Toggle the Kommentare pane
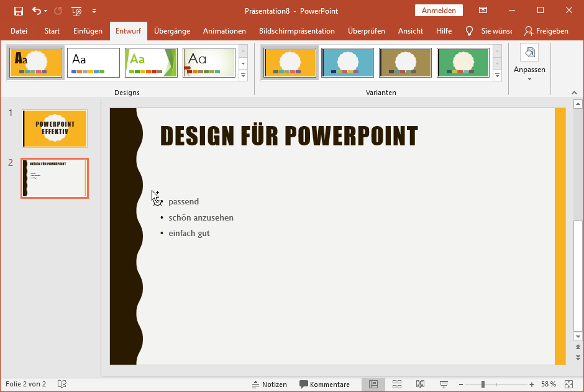 pyautogui.click(x=324, y=384)
